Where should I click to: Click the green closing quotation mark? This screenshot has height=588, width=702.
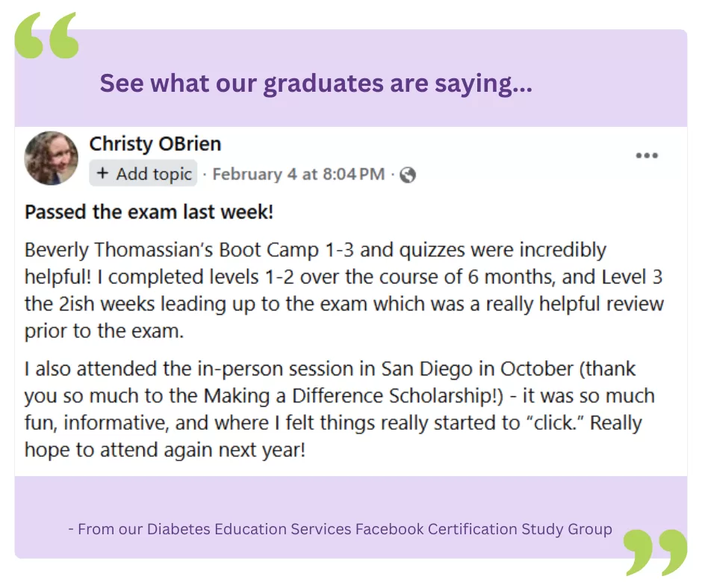pyautogui.click(x=655, y=552)
